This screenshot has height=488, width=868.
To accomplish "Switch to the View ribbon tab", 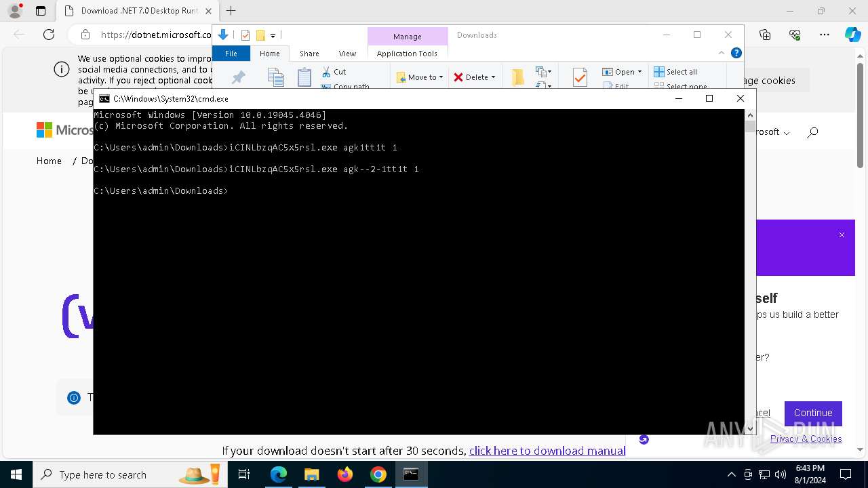I will [x=347, y=54].
